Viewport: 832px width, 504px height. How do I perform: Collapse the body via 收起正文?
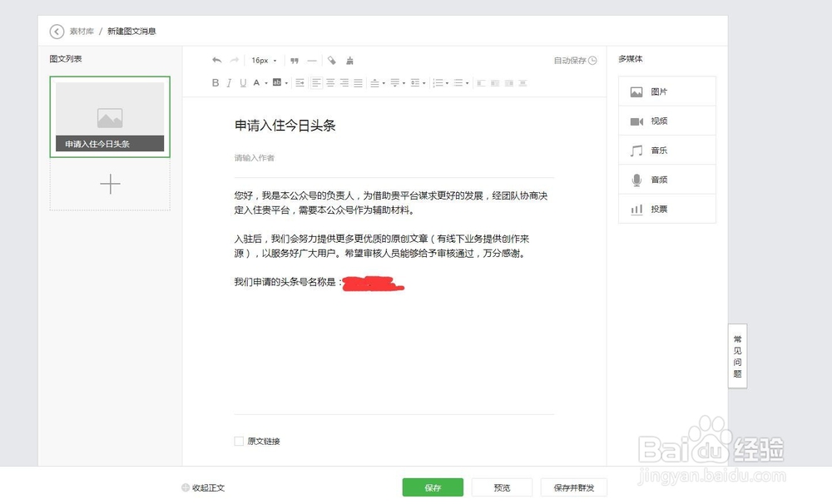click(x=203, y=487)
